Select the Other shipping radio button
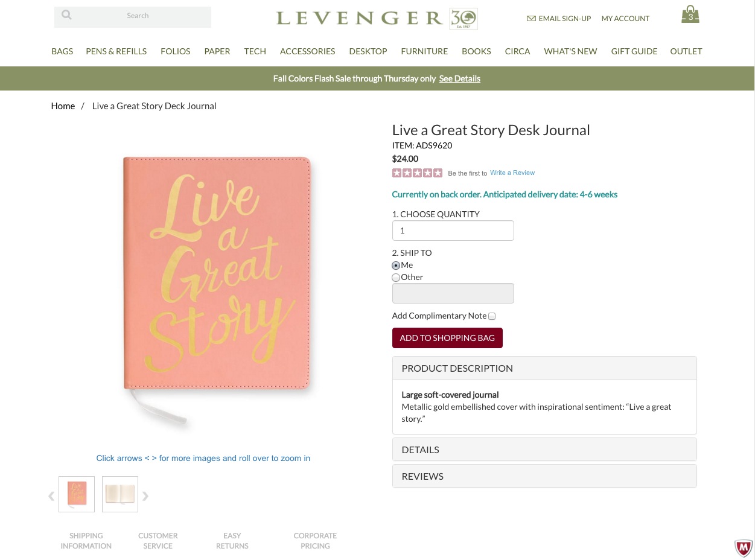755x560 pixels. 396,278
